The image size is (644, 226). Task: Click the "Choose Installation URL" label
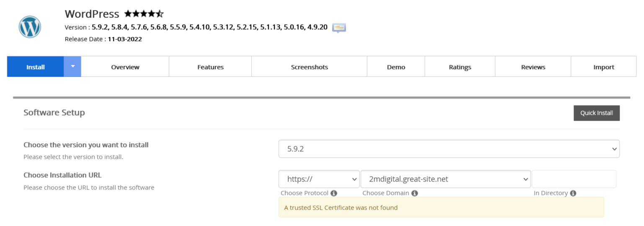tap(62, 175)
